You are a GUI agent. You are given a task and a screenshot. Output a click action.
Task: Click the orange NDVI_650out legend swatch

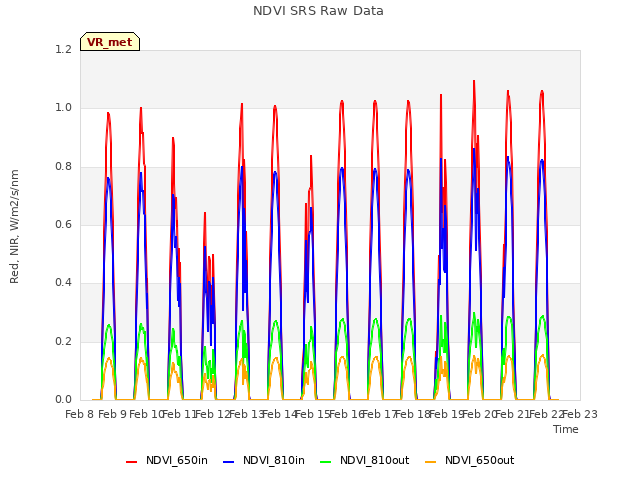pos(431,462)
